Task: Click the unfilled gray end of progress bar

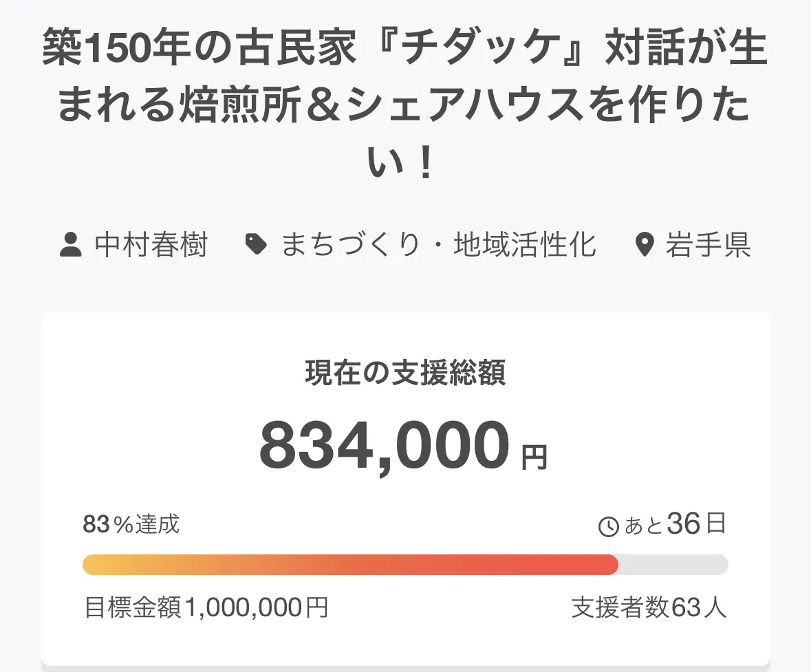Action: click(x=673, y=565)
